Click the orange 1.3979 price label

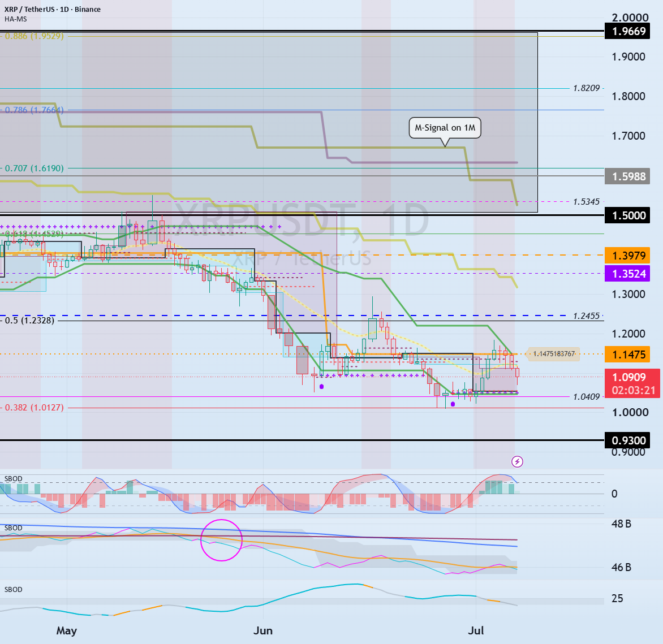click(627, 256)
